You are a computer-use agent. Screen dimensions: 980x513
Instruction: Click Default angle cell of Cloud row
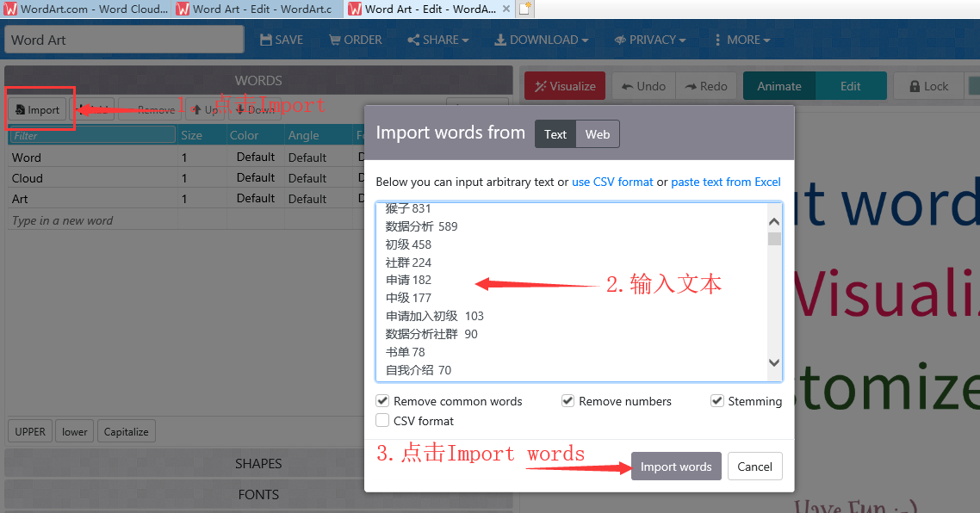[307, 178]
